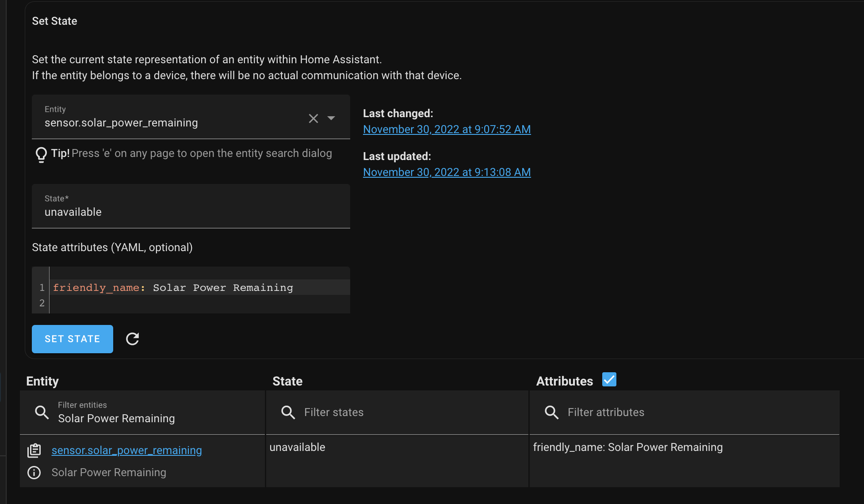Click the Entity column header

click(x=42, y=381)
